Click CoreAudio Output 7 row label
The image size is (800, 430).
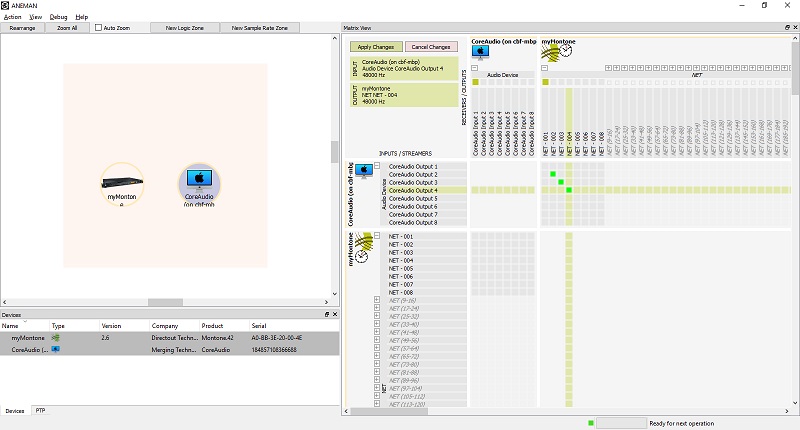pos(413,214)
